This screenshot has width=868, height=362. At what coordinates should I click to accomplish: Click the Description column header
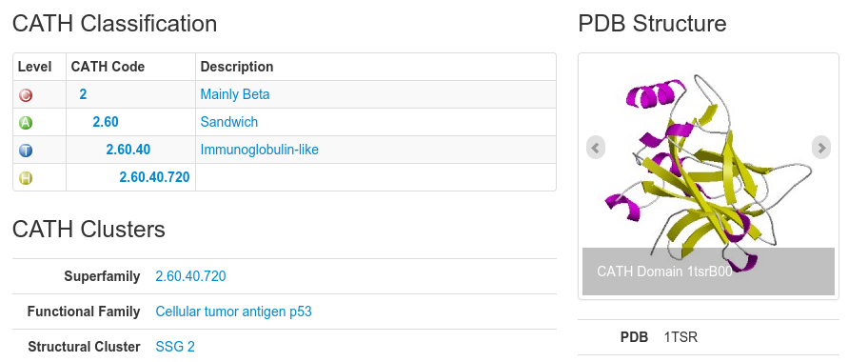(237, 67)
